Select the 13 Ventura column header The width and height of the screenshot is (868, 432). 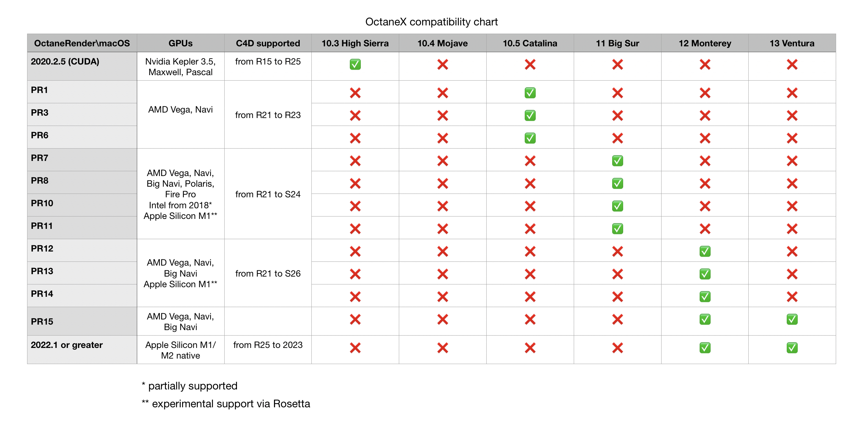click(792, 43)
